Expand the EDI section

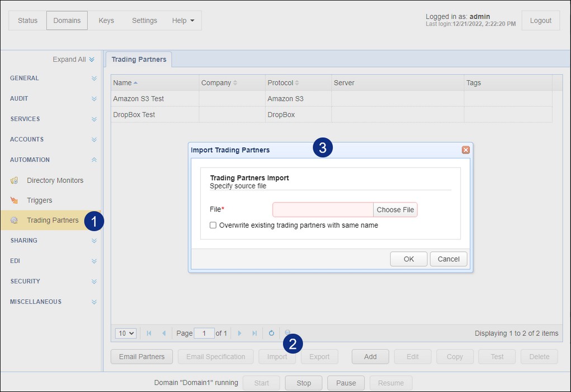[x=94, y=261]
